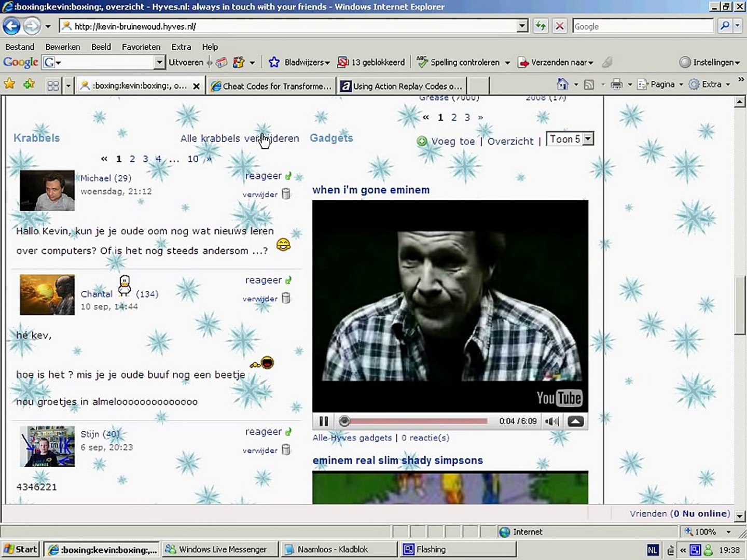Expand the search provider dropdown arrow
The image size is (747, 560).
tap(737, 26)
